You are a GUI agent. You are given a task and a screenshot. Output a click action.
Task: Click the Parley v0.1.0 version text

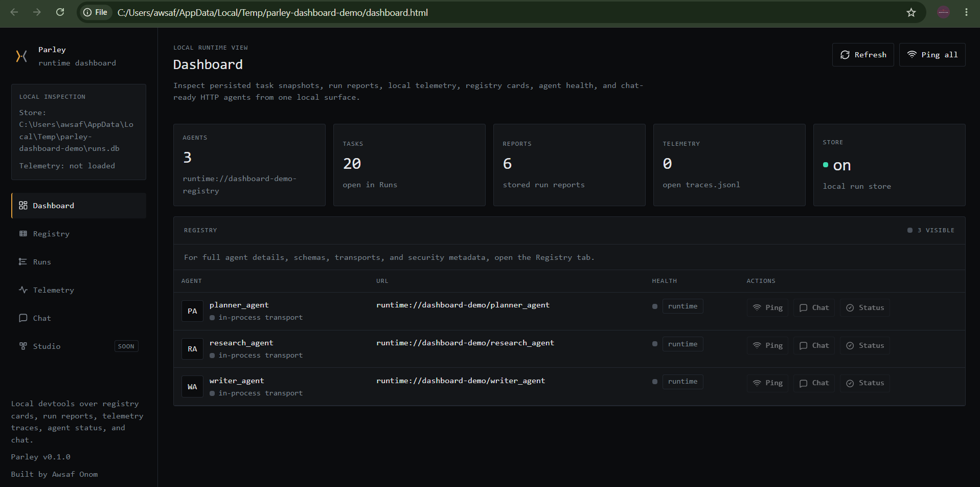(x=41, y=457)
